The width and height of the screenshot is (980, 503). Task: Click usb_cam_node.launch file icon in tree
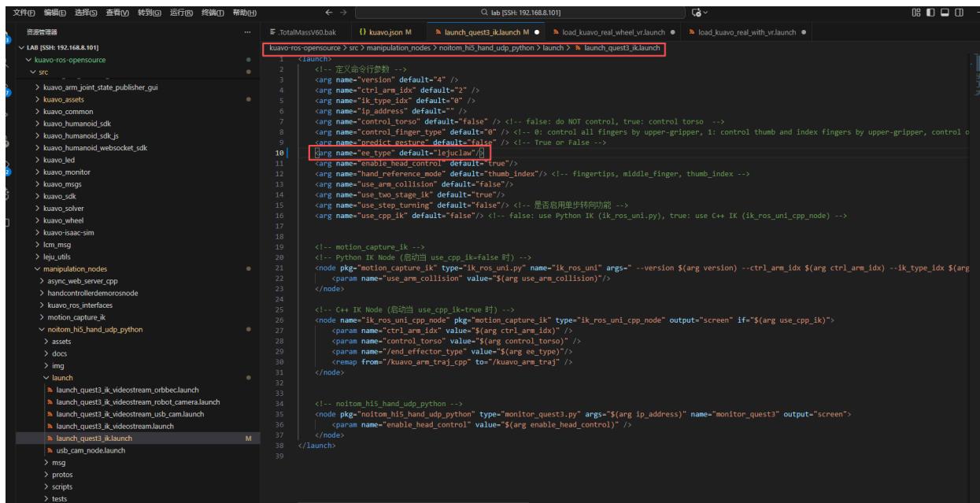[50, 449]
